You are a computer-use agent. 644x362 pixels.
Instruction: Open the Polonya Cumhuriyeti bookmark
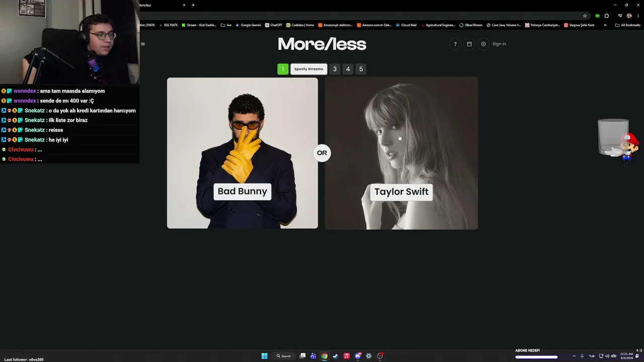[543, 25]
